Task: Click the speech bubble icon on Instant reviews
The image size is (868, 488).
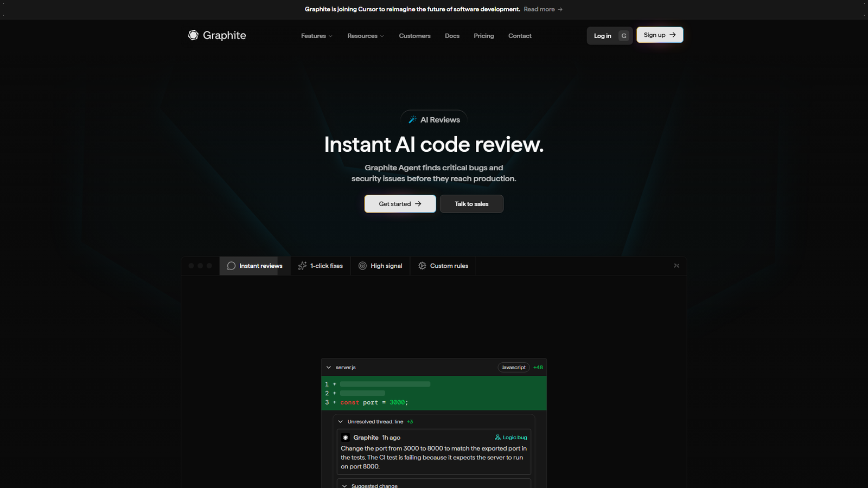Action: (231, 266)
